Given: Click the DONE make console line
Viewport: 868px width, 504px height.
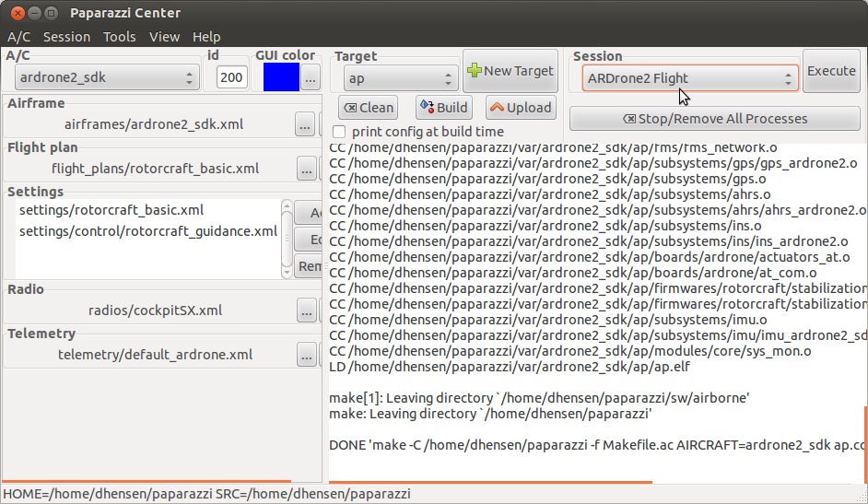Looking at the screenshot, I should [597, 445].
